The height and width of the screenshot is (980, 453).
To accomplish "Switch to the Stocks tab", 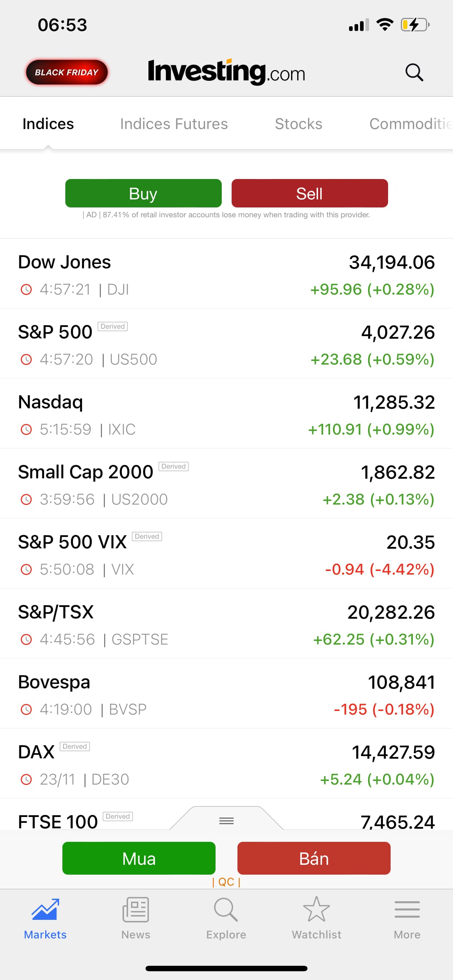I will 298,124.
